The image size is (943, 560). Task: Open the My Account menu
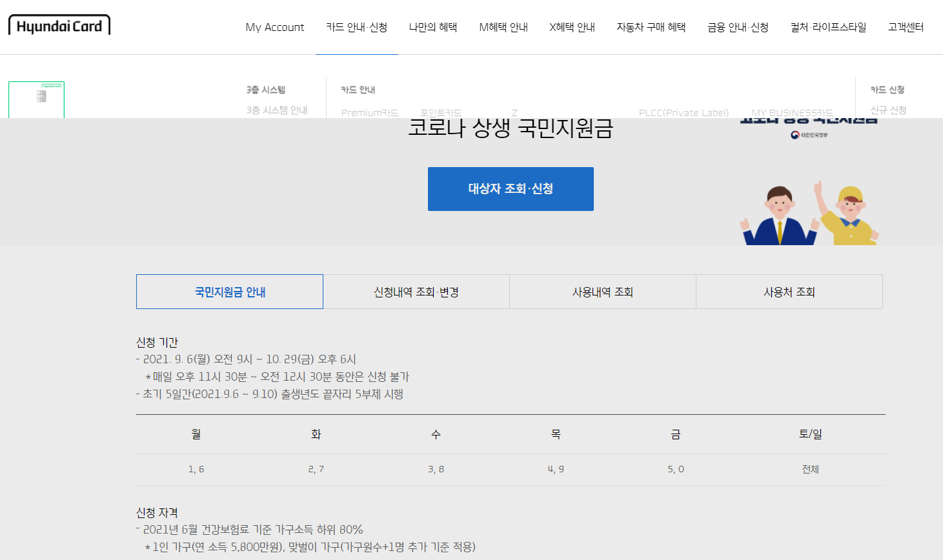point(274,28)
